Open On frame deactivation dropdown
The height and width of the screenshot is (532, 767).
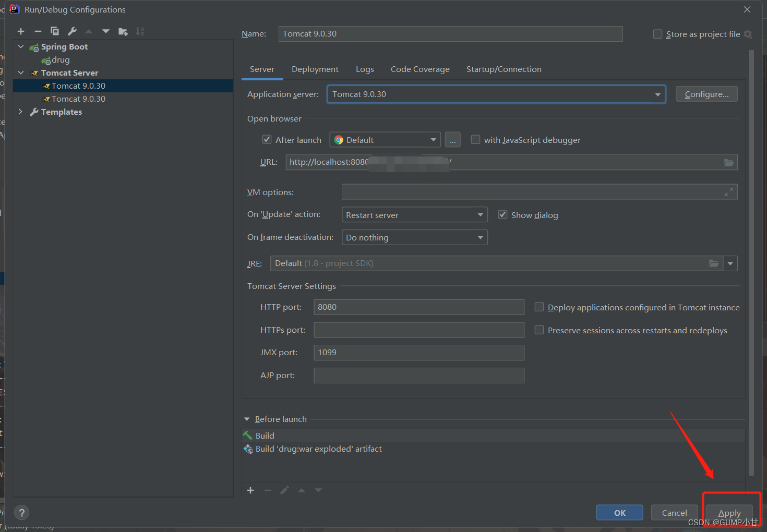click(x=415, y=237)
